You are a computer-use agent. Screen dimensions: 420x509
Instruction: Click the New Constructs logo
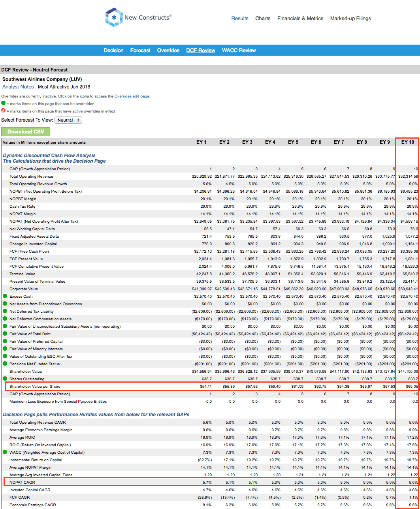pyautogui.click(x=138, y=17)
